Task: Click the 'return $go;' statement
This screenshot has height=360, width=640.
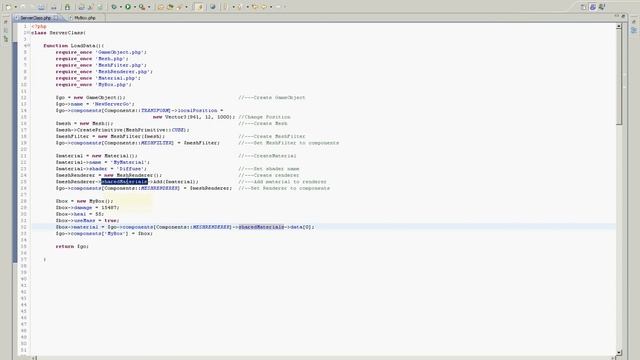Action: click(x=72, y=247)
